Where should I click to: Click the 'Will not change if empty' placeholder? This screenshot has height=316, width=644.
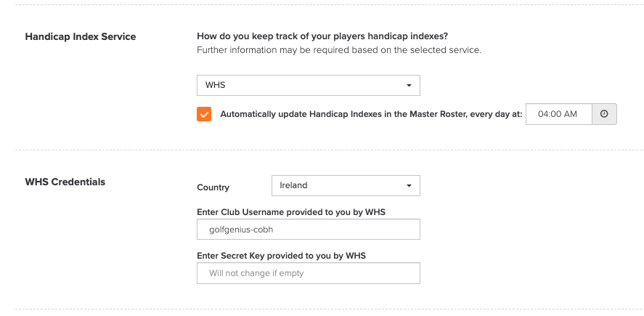[256, 273]
